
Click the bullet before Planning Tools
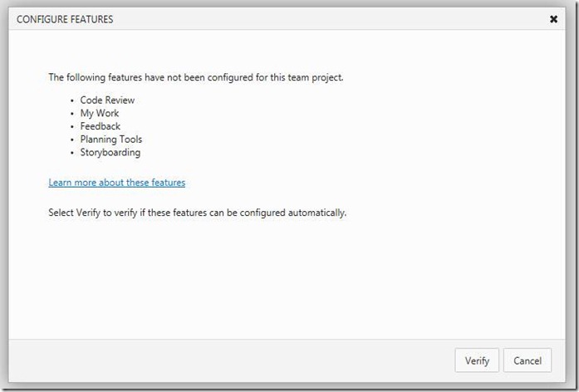click(x=72, y=140)
